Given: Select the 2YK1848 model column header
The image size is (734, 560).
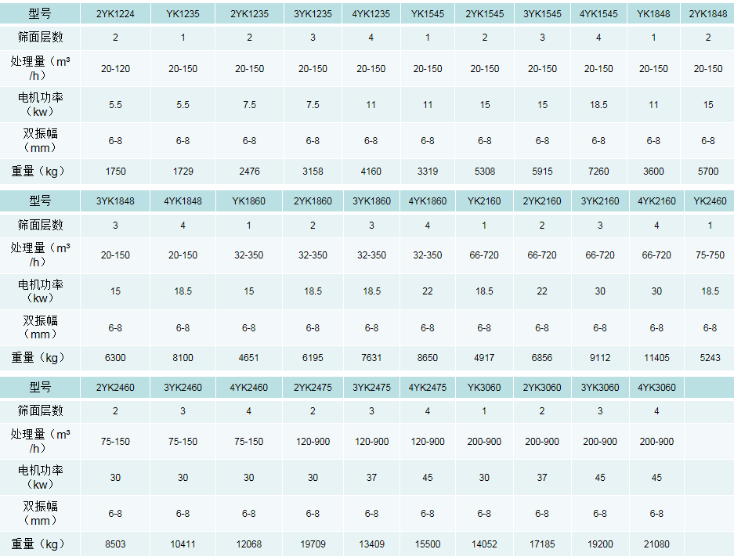Looking at the screenshot, I should (x=708, y=14).
